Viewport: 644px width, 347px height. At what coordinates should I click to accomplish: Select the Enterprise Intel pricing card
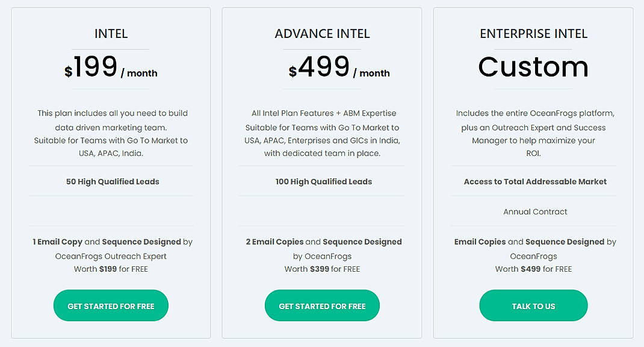[x=533, y=173]
